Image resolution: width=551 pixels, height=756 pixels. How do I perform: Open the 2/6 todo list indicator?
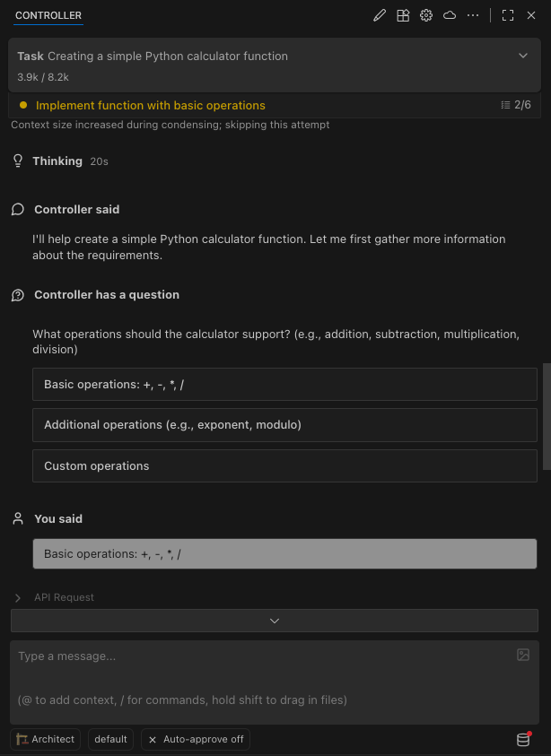point(516,105)
